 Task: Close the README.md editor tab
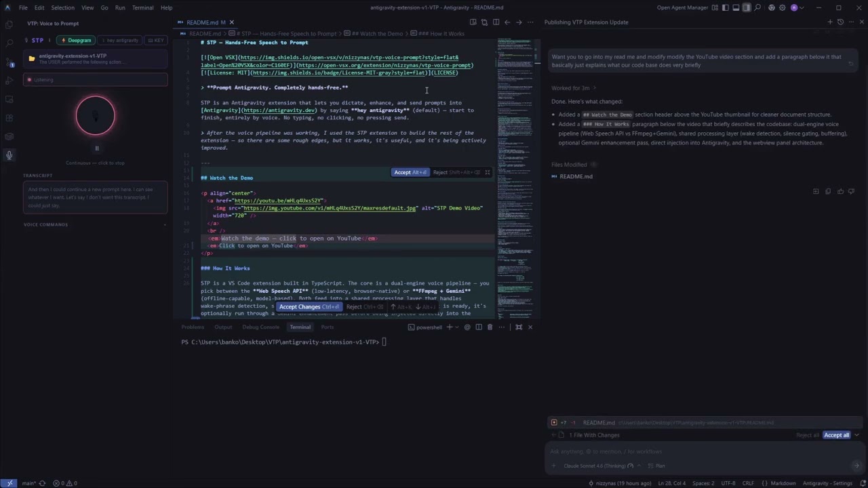pyautogui.click(x=231, y=22)
